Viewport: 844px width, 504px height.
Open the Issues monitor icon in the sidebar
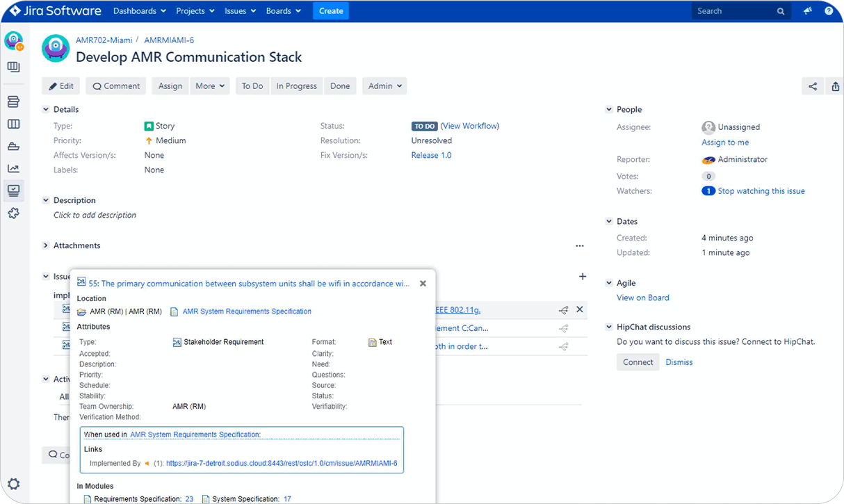point(13,190)
